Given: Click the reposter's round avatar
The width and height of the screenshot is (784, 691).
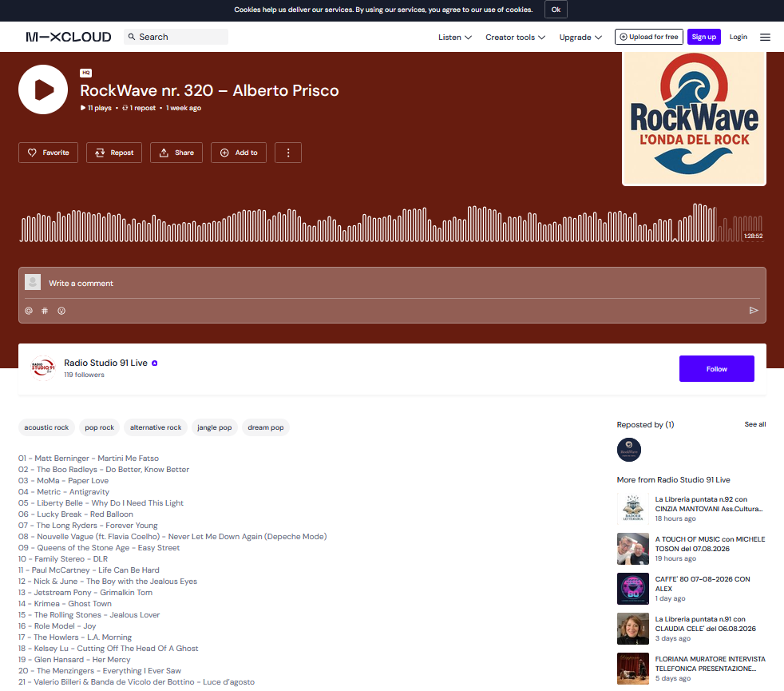Looking at the screenshot, I should [x=629, y=450].
